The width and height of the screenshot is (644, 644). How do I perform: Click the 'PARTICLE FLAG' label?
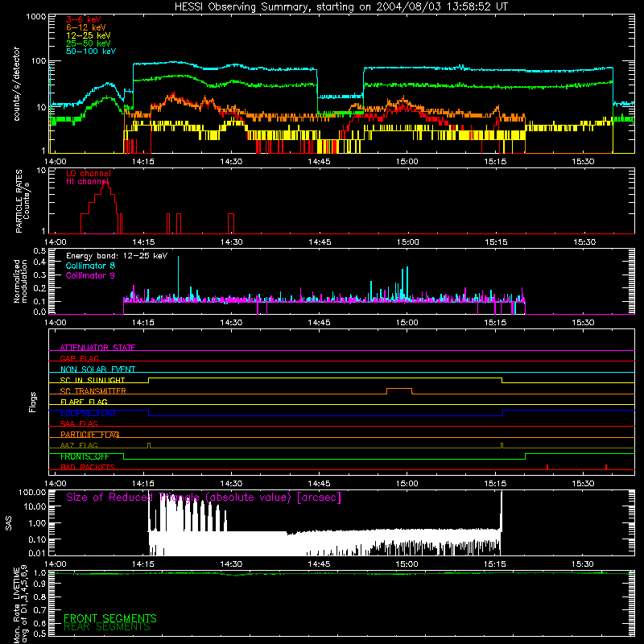[90, 435]
